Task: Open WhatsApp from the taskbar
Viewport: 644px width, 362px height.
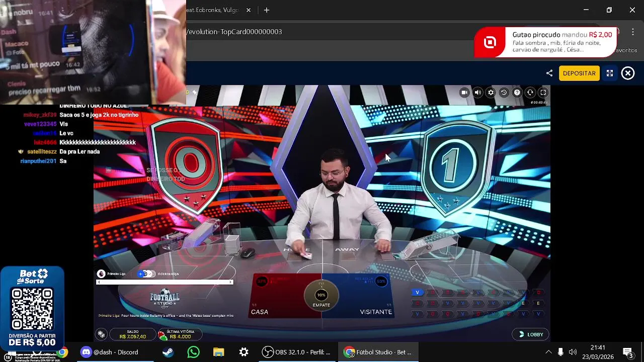Action: [x=193, y=352]
